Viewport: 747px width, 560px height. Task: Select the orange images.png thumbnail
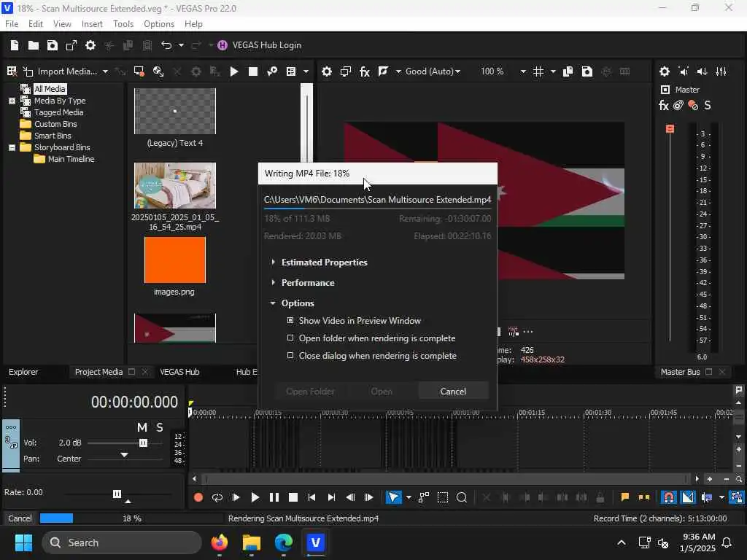pos(175,260)
